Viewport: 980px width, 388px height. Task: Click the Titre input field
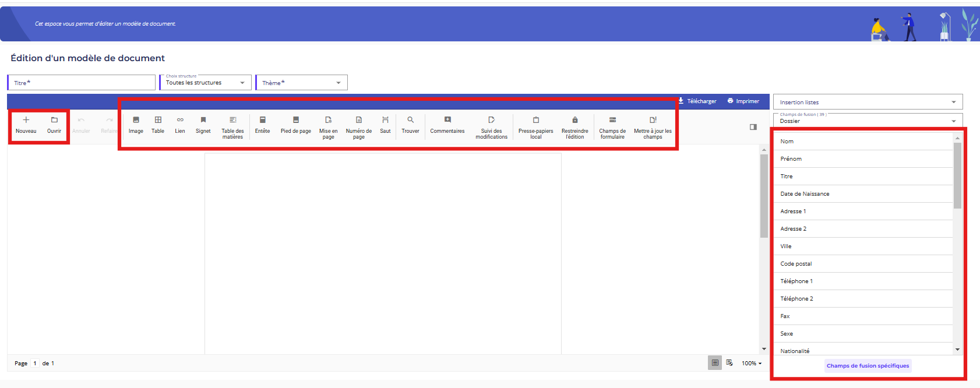coord(82,83)
